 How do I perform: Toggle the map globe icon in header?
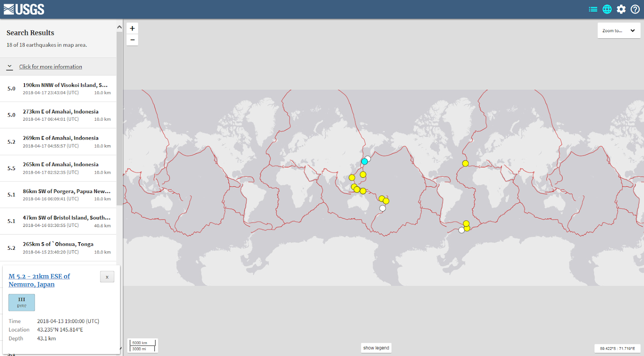pyautogui.click(x=607, y=9)
